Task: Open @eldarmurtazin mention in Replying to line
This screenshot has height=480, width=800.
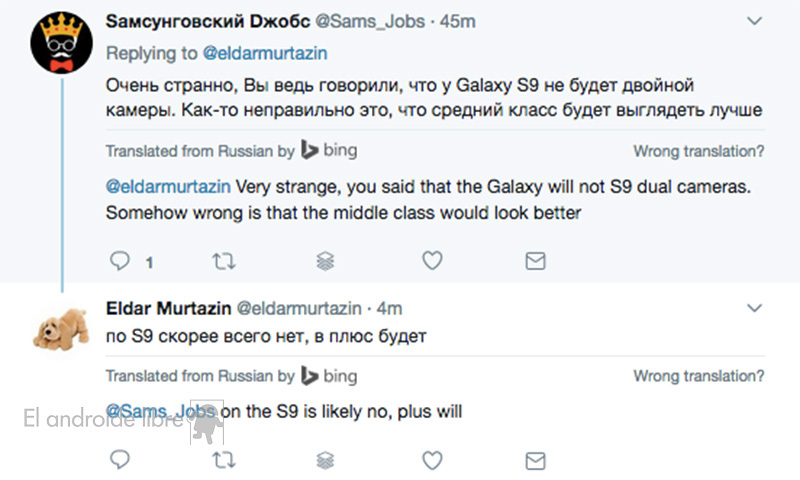Action: click(267, 52)
